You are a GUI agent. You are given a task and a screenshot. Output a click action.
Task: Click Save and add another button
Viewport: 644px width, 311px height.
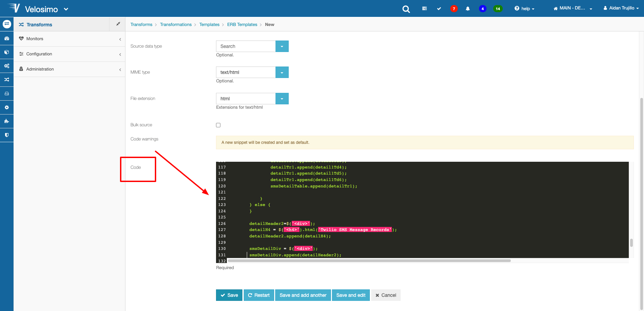click(303, 295)
